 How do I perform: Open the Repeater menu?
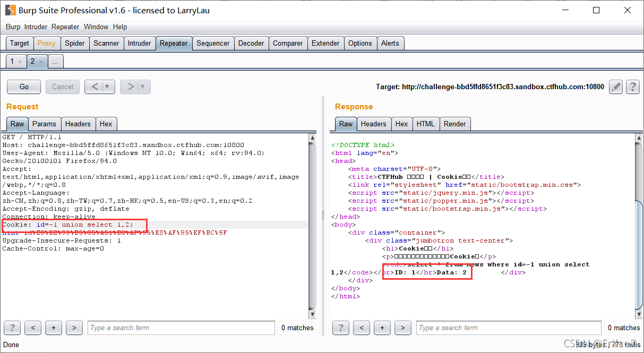pos(66,27)
